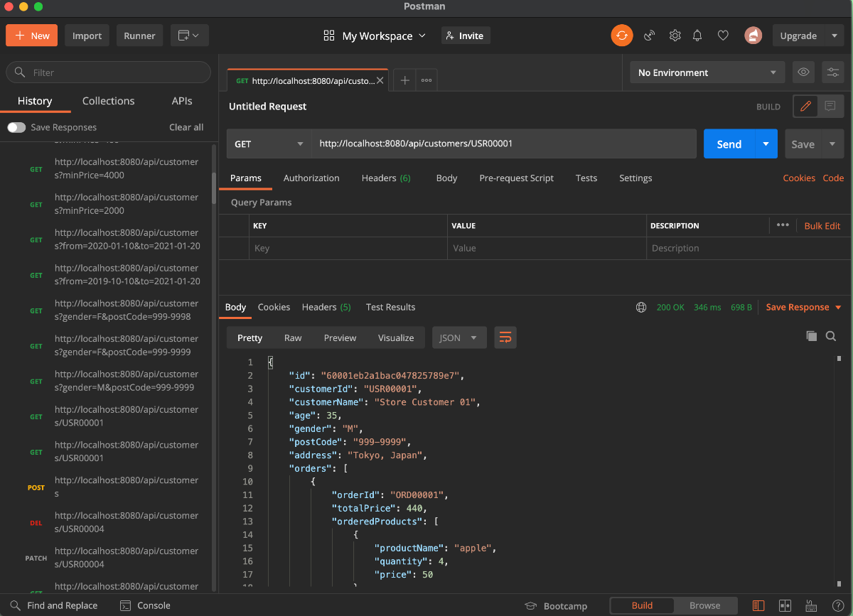Screen dimensions: 853x616
Task: Click Clear all history link
Action: tap(186, 127)
